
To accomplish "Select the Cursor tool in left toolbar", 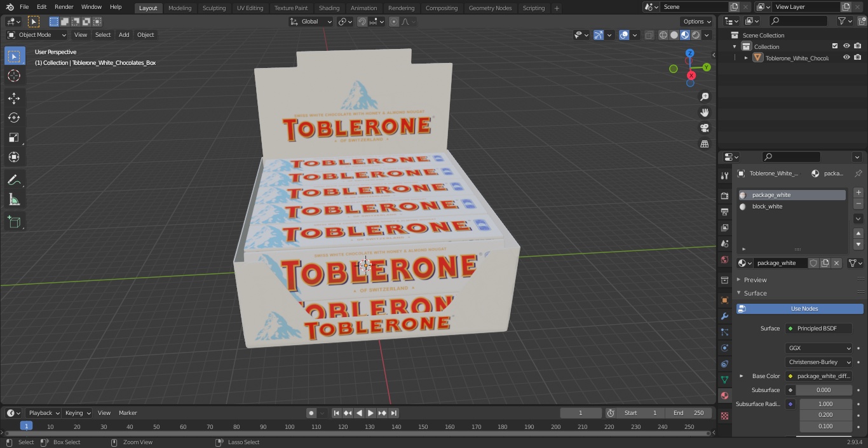I will (14, 76).
